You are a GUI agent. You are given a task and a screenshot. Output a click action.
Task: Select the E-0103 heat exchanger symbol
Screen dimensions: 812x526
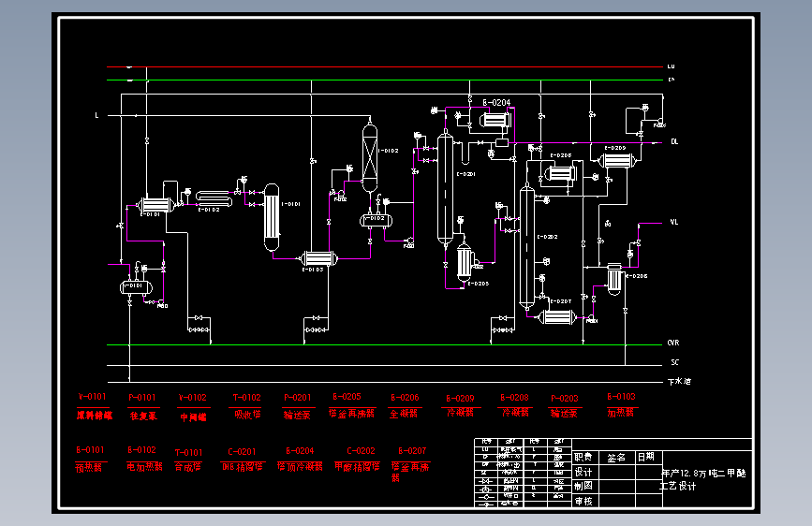(318, 258)
